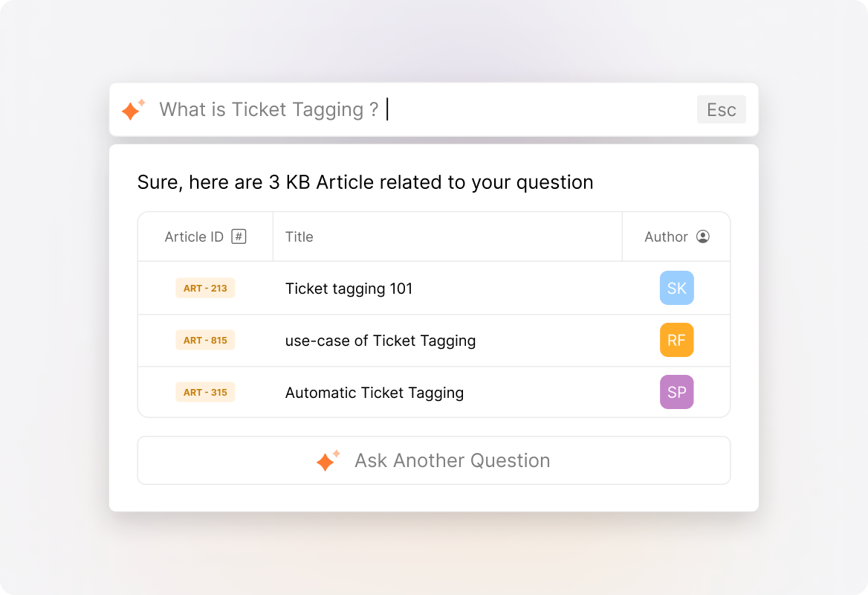868x595 pixels.
Task: Open the Ticket tagging 101 article
Action: click(349, 289)
